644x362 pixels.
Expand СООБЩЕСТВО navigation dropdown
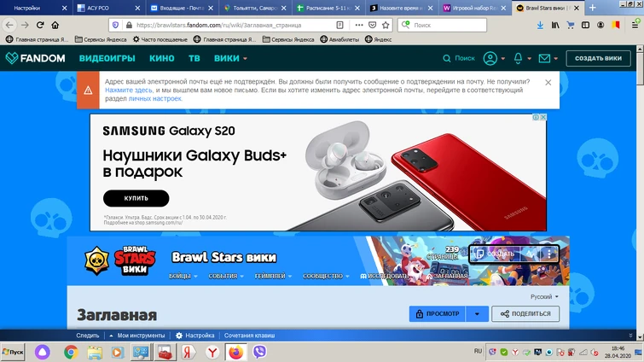pyautogui.click(x=326, y=276)
